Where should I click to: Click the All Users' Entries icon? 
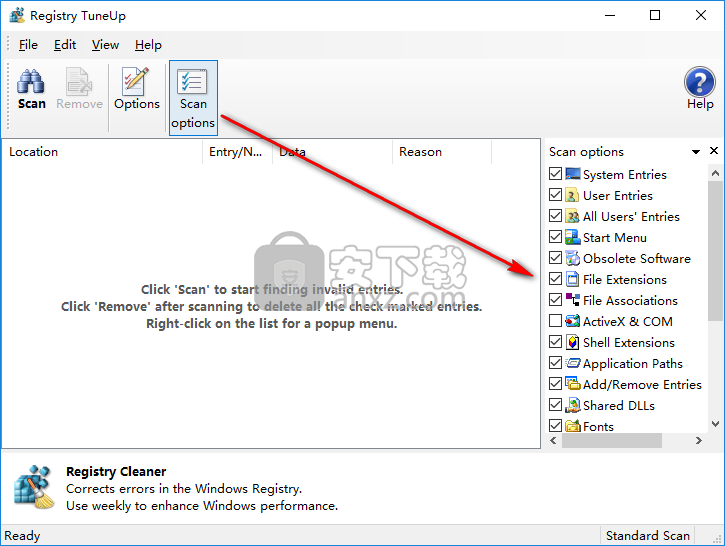tap(572, 216)
